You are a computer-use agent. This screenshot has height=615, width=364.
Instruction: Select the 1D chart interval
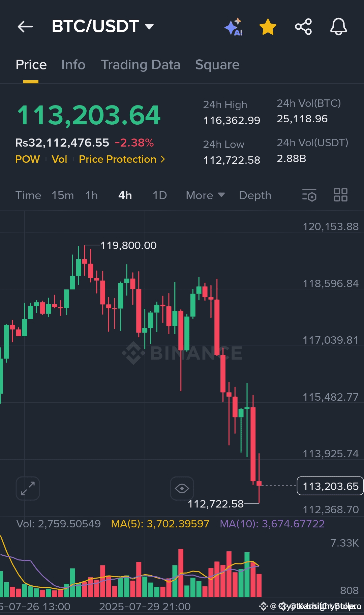(160, 195)
